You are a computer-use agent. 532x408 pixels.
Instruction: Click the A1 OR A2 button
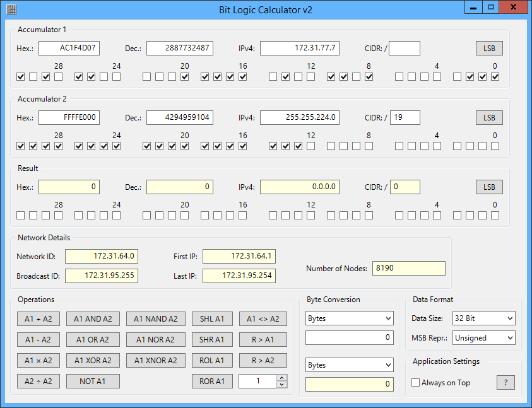pyautogui.click(x=93, y=339)
